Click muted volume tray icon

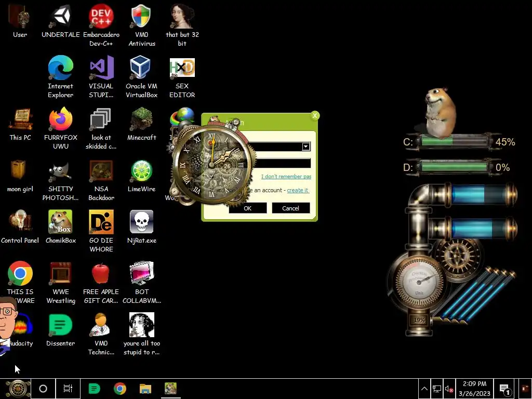coord(449,389)
